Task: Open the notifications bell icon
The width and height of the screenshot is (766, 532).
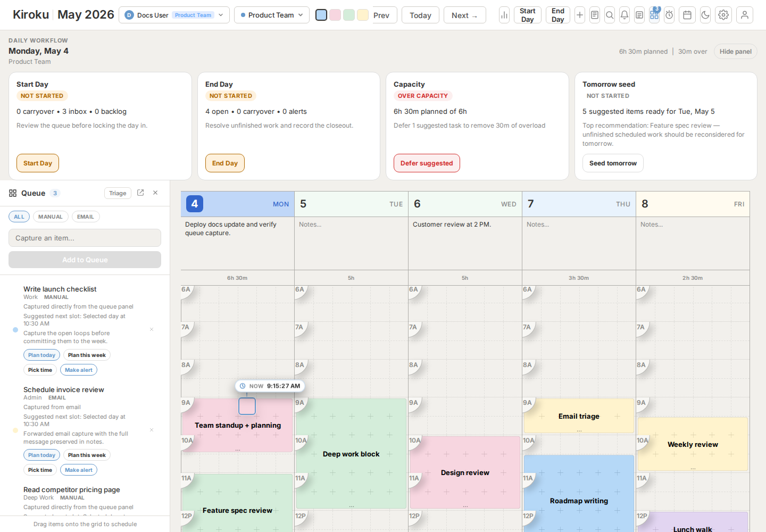Action: click(625, 15)
